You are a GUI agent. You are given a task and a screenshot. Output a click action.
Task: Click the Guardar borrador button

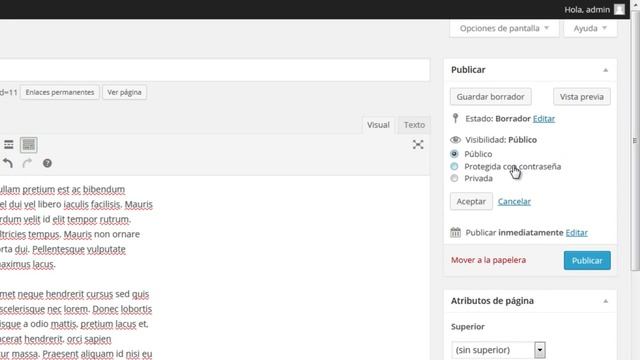491,97
